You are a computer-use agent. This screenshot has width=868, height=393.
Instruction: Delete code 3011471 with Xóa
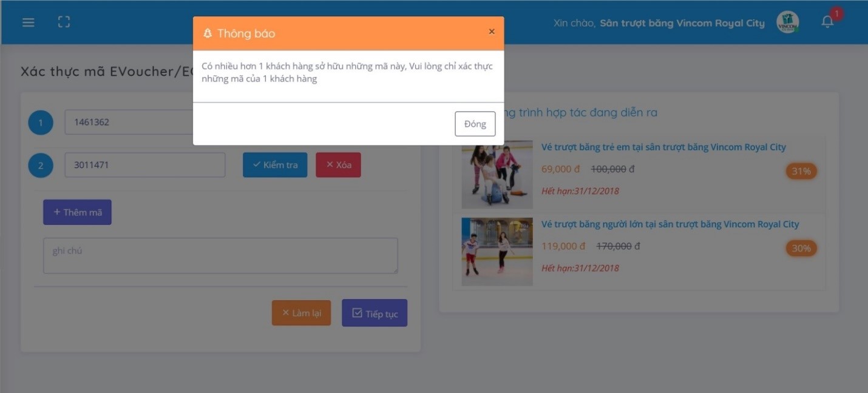(x=338, y=165)
